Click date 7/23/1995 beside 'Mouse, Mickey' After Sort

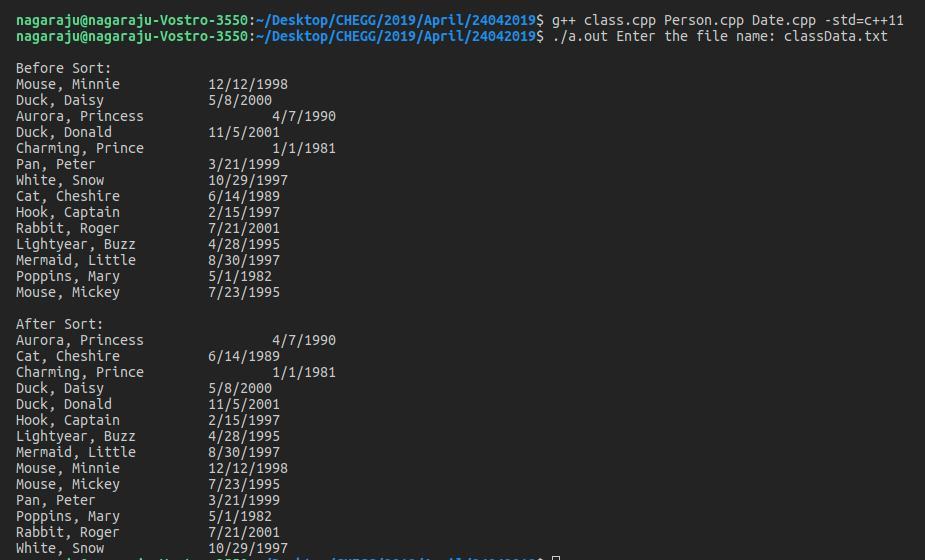[x=244, y=484]
